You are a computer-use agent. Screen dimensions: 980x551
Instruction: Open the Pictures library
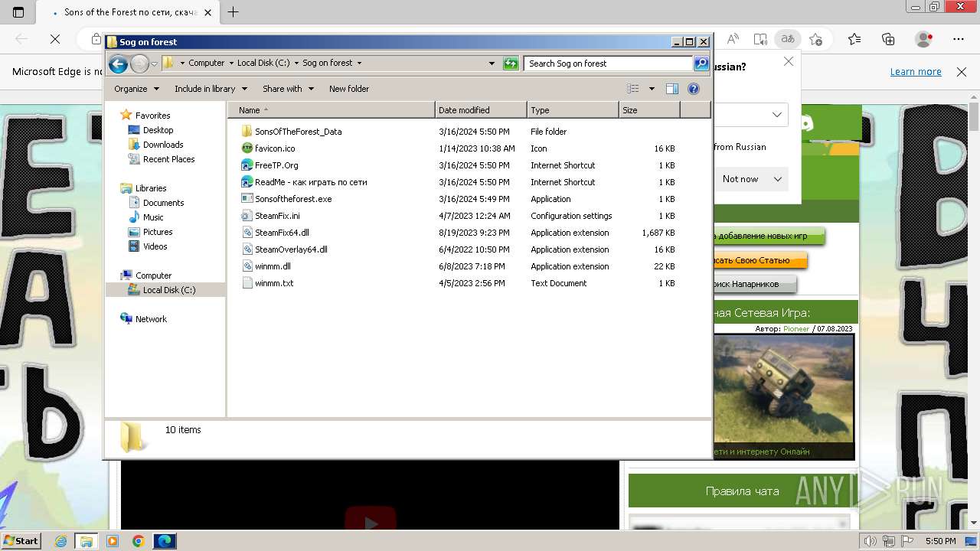tap(158, 232)
